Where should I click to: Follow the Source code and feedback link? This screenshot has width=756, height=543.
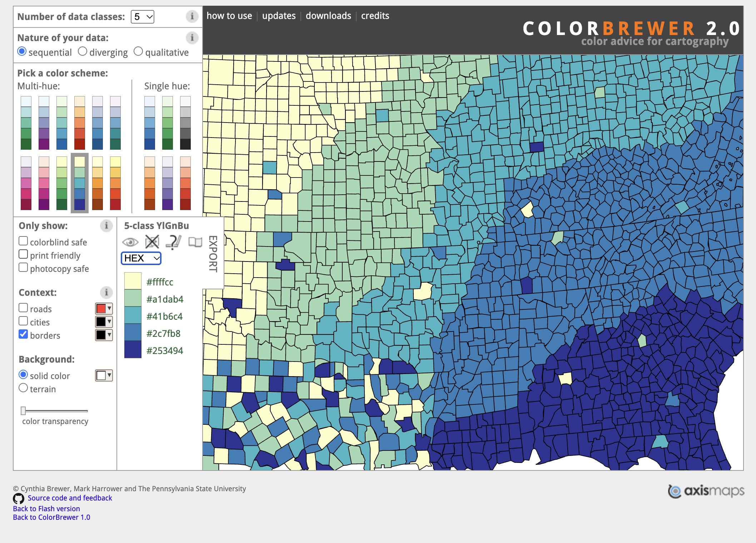(x=70, y=498)
